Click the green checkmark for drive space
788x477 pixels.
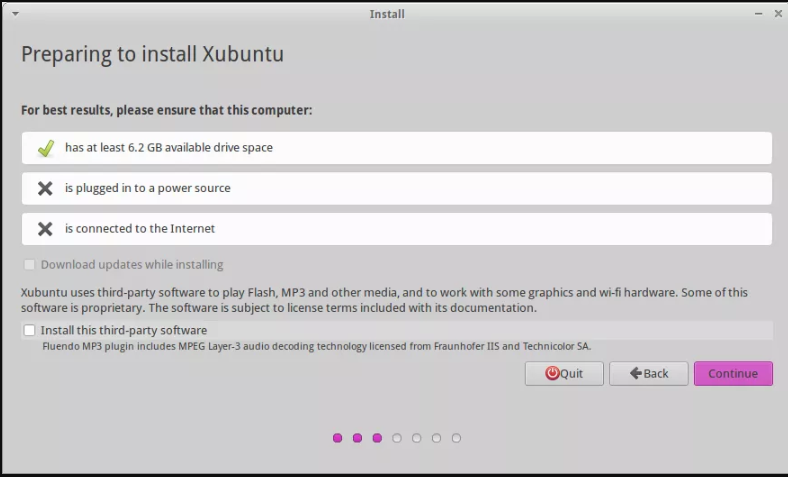tap(46, 148)
